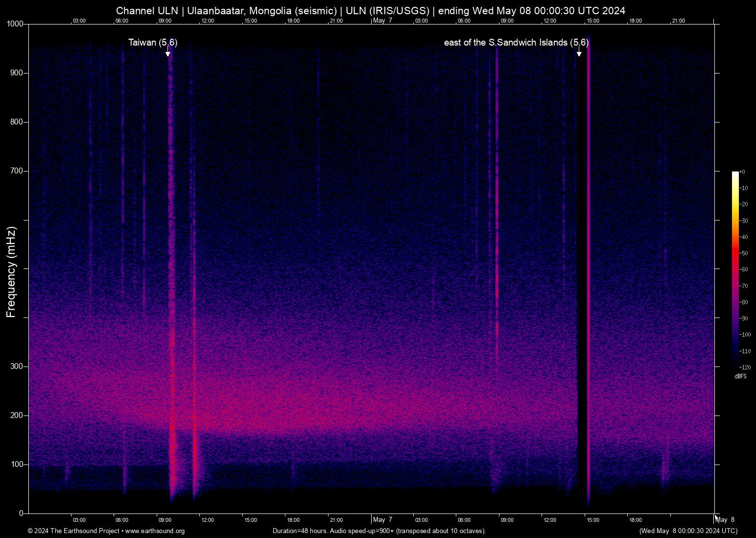This screenshot has height=538, width=756.
Task: Click the 1000 tick label on the frequency axis
Action: 15,24
